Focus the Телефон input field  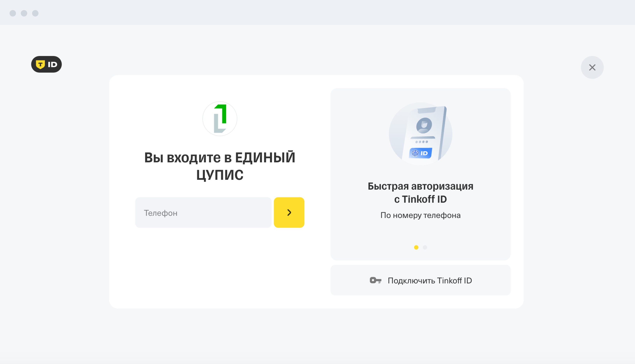[203, 213]
